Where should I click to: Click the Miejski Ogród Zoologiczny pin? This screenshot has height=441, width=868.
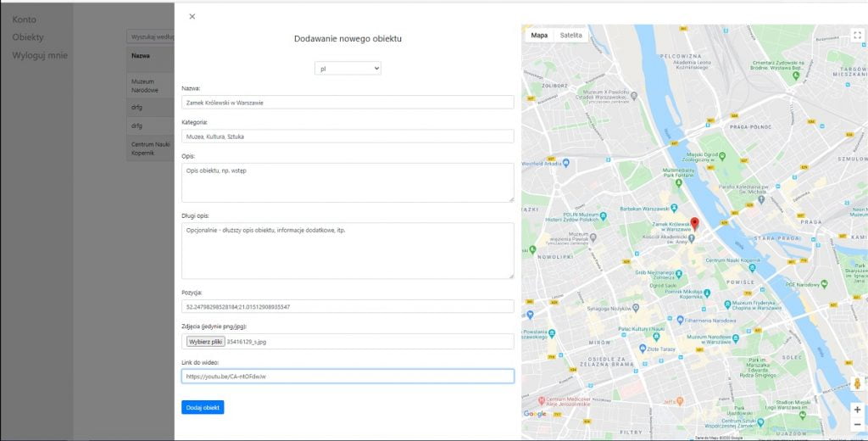pyautogui.click(x=721, y=156)
